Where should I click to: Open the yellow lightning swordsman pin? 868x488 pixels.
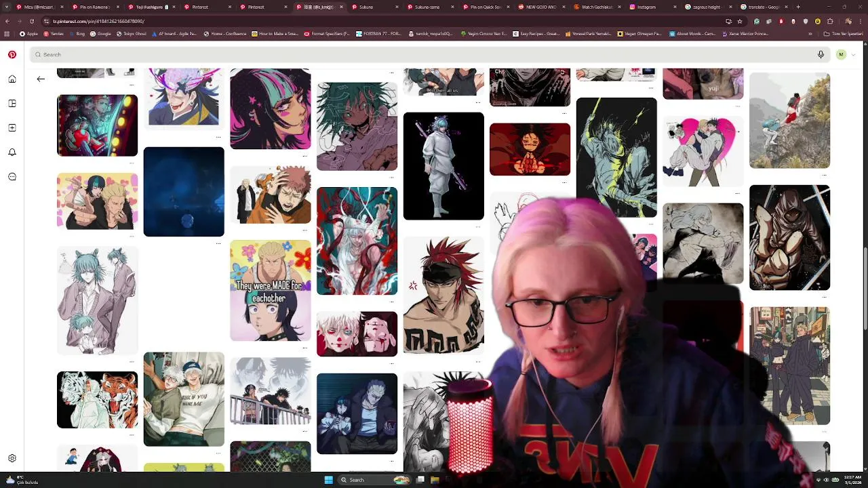click(616, 157)
